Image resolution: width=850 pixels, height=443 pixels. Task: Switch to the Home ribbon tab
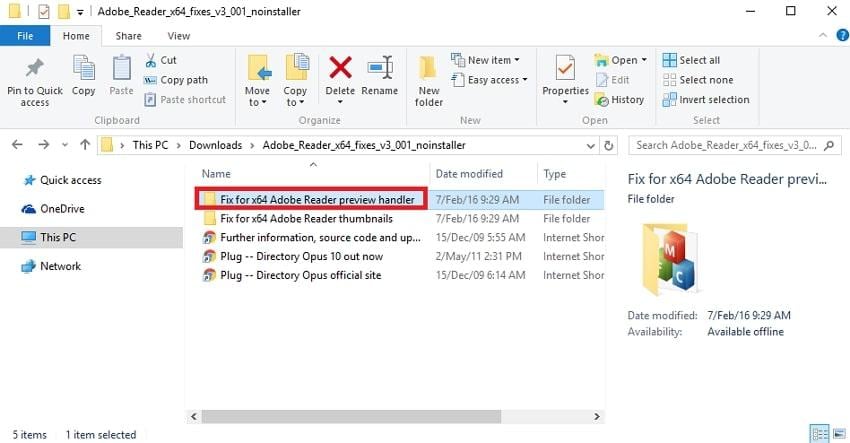tap(76, 36)
